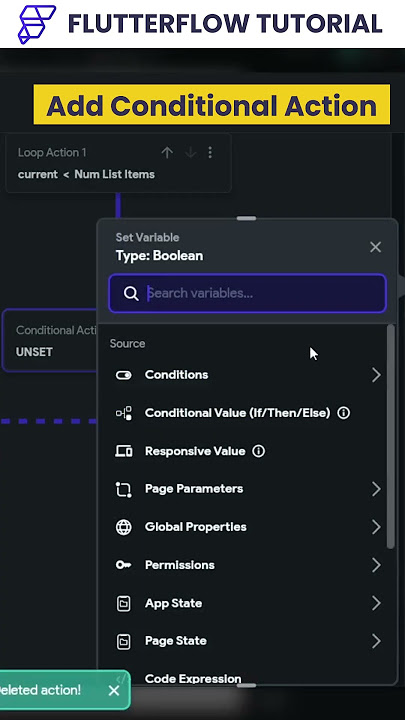Click the Permissions key icon
This screenshot has width=405, height=720.
(123, 565)
